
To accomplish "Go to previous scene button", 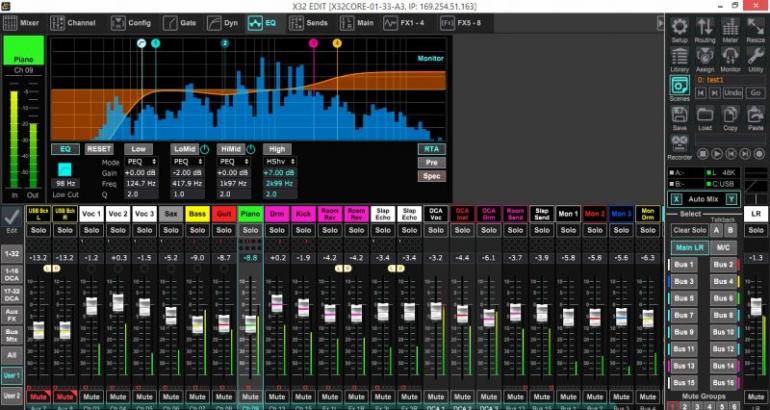I will click(x=702, y=92).
